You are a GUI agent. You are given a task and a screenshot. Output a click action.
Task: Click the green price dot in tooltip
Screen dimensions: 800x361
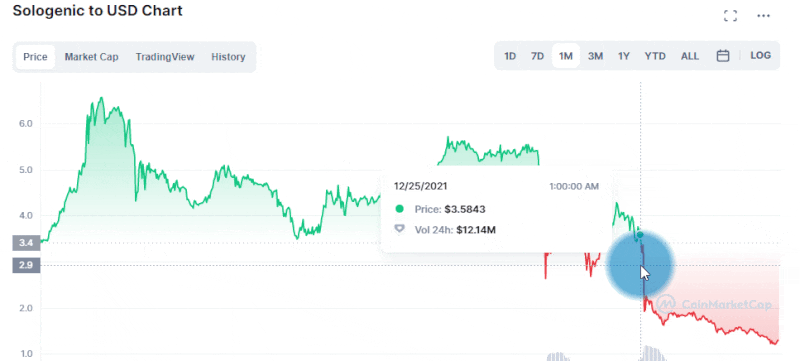(x=399, y=209)
